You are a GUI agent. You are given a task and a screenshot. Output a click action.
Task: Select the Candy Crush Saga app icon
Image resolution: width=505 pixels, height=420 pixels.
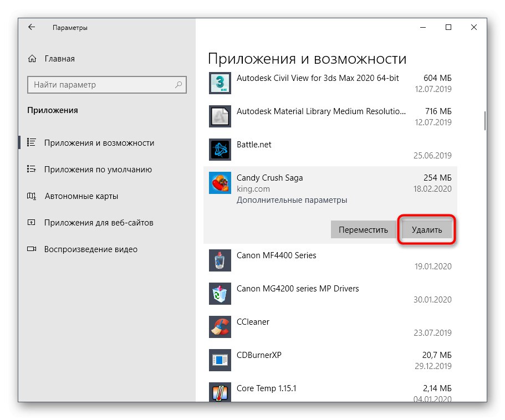click(x=220, y=183)
